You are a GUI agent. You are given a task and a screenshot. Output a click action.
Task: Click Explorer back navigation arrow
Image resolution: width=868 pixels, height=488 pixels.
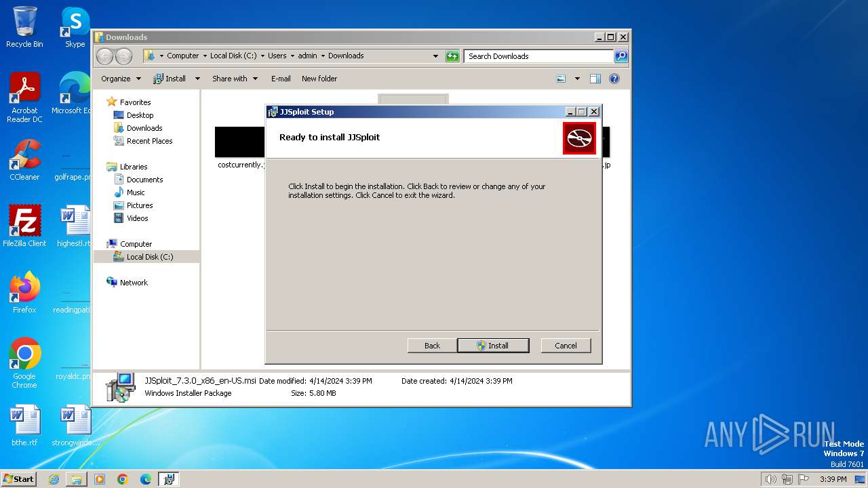coord(104,56)
